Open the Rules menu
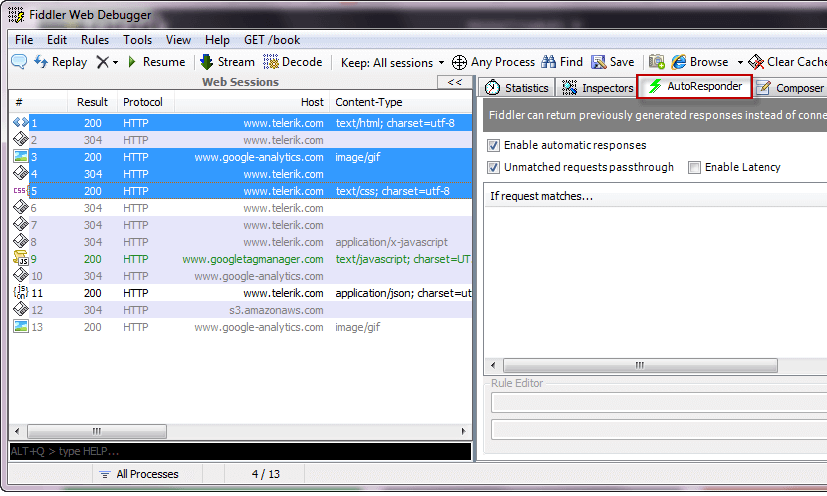 tap(94, 40)
